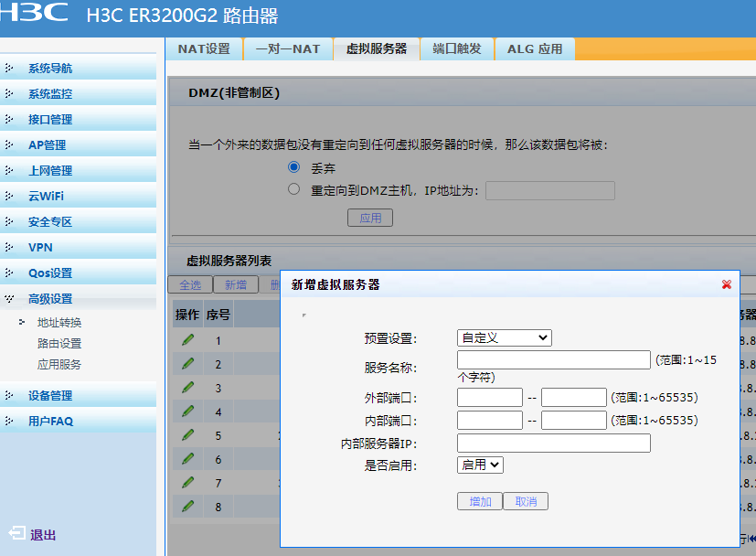The width and height of the screenshot is (756, 556).
Task: Click the 内部端口 start port field
Action: point(490,420)
